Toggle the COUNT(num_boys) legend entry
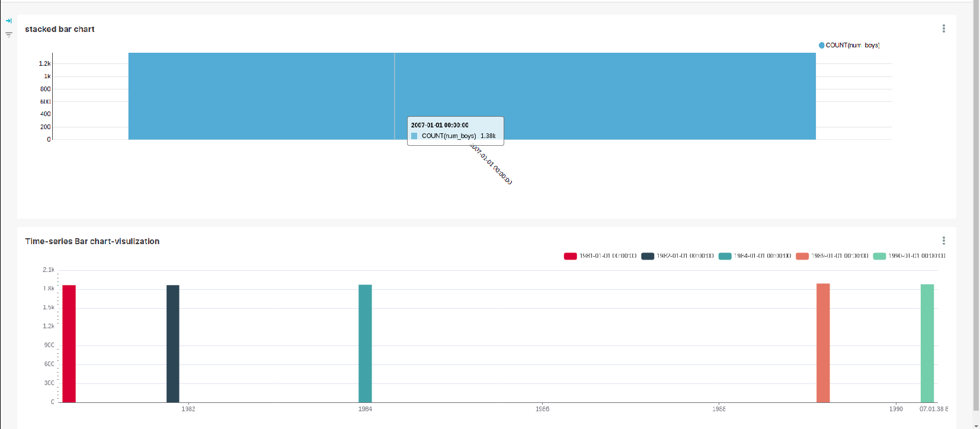Screen dimensions: 980x429 click(849, 45)
